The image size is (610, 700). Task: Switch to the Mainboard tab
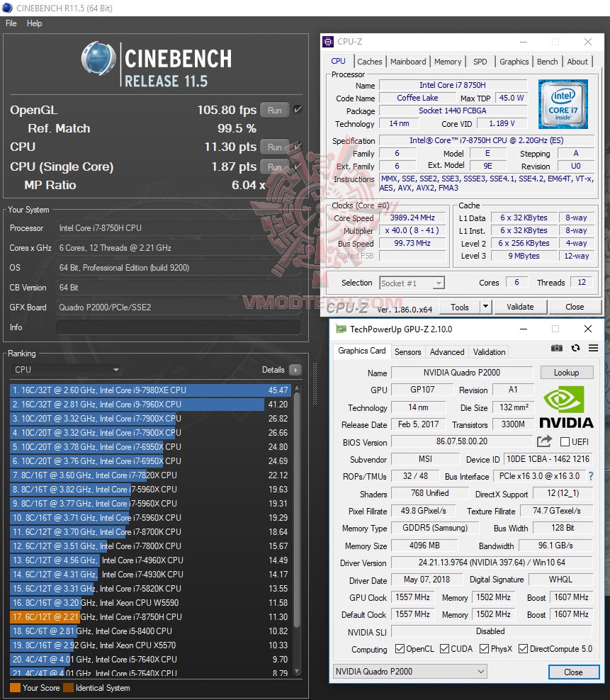pos(408,62)
